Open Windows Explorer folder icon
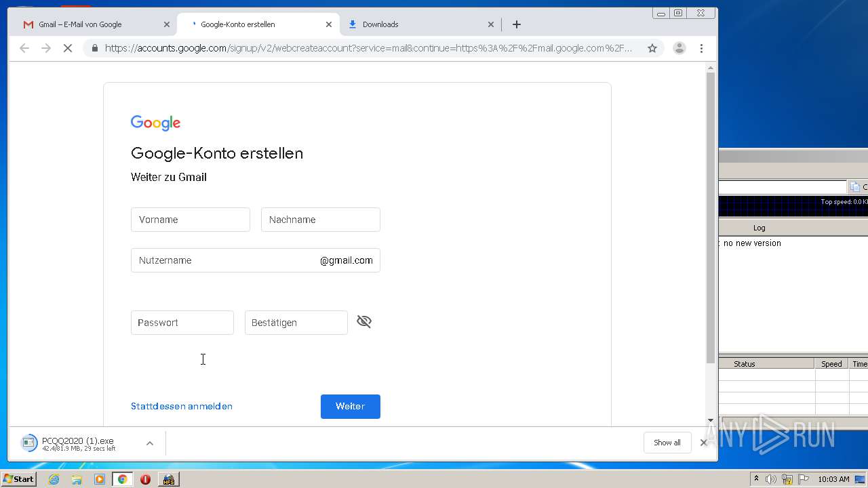Screen dimensions: 868x488 [x=77, y=479]
